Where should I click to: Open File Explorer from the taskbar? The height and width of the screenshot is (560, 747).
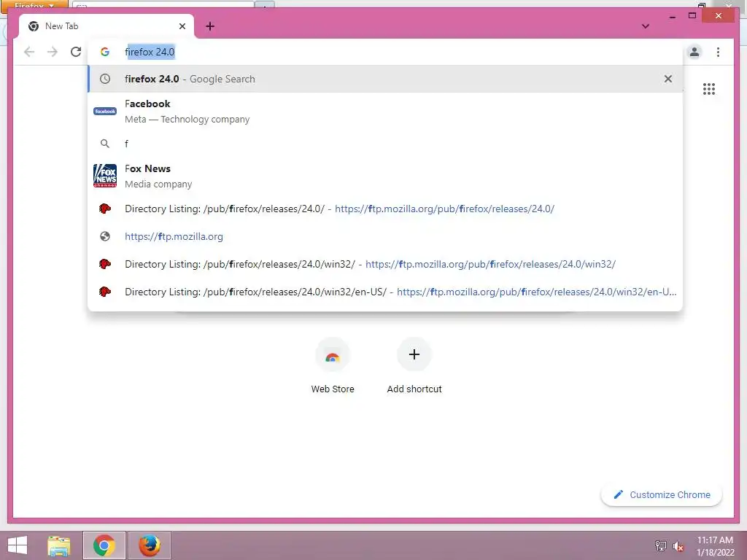tap(59, 545)
